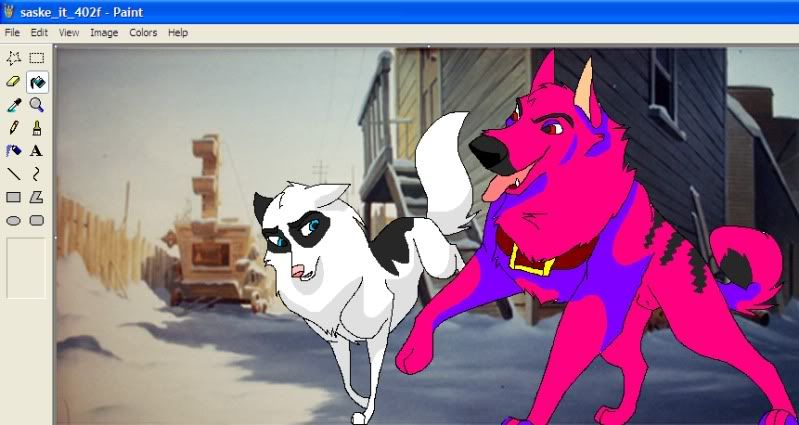Image resolution: width=799 pixels, height=425 pixels.
Task: Open the View menu
Action: [x=69, y=33]
